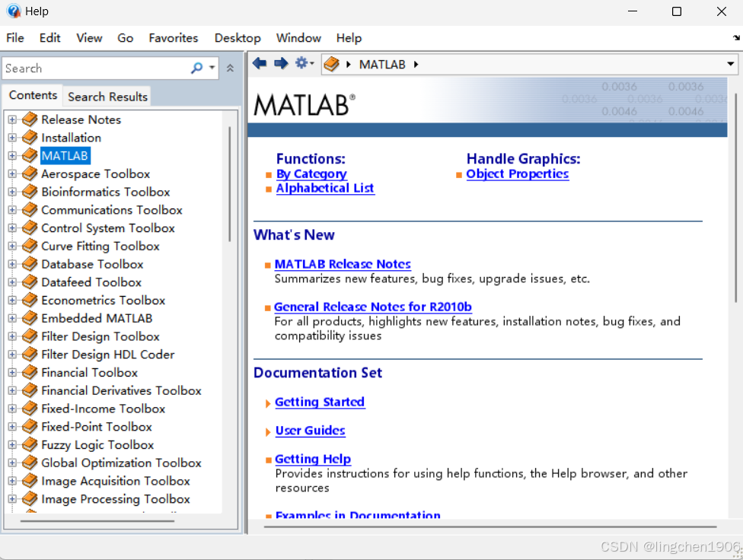
Task: Click the Econometrics Toolbox book icon
Action: pos(30,300)
